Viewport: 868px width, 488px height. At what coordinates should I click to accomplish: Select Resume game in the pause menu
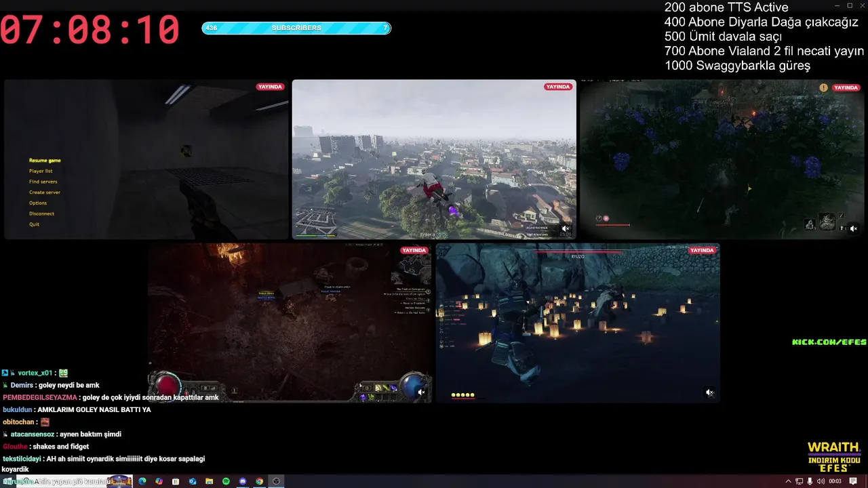(x=45, y=161)
